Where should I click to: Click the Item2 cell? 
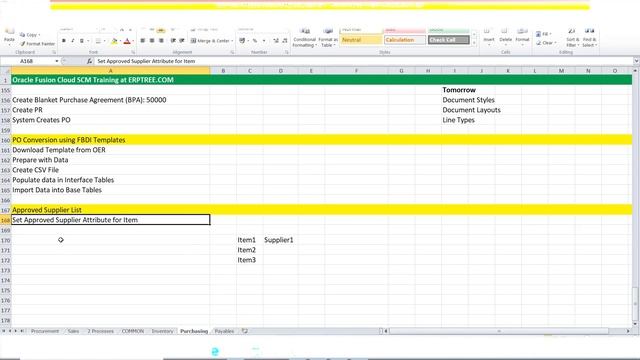coord(250,250)
